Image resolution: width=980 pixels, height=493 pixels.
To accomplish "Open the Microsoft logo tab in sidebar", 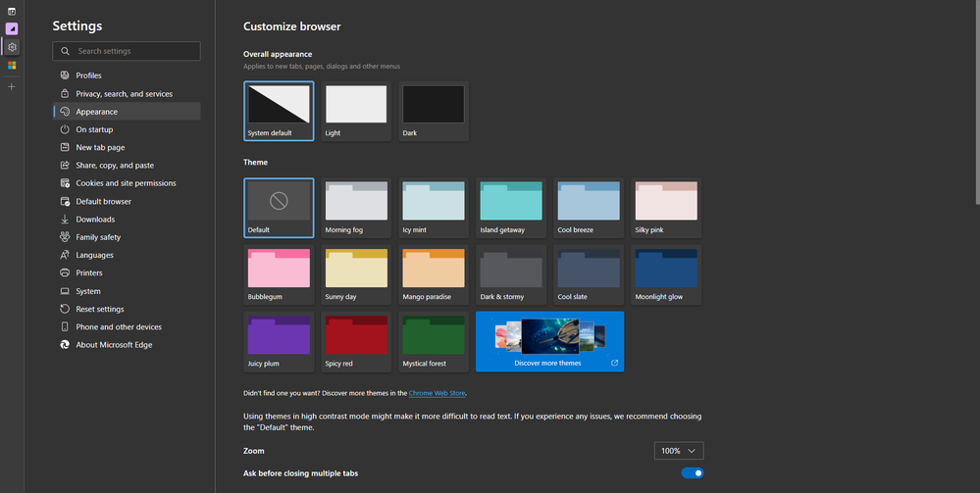I will pos(12,65).
